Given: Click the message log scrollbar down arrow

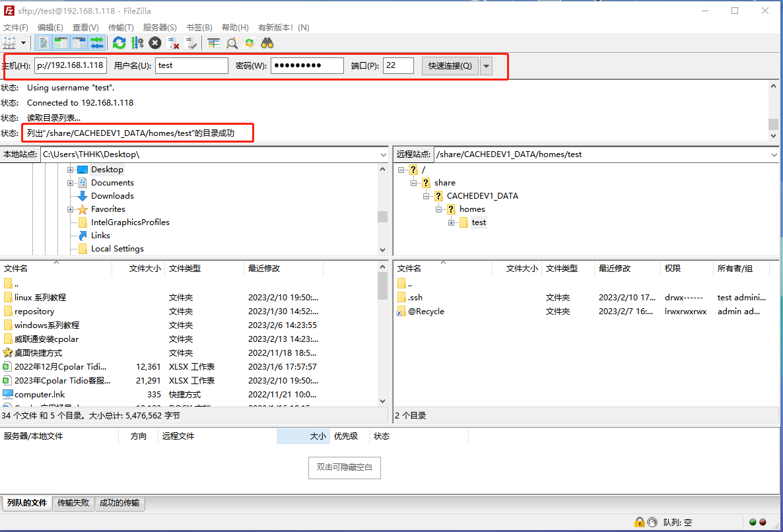Looking at the screenshot, I should pyautogui.click(x=774, y=135).
